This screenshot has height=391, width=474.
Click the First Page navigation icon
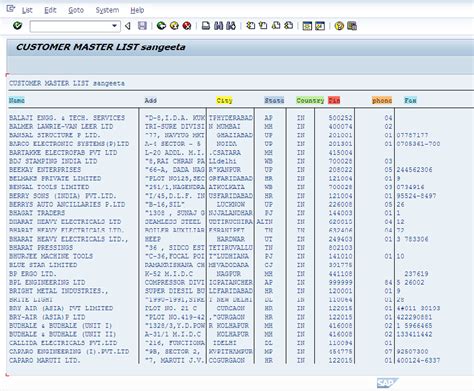tap(250, 26)
